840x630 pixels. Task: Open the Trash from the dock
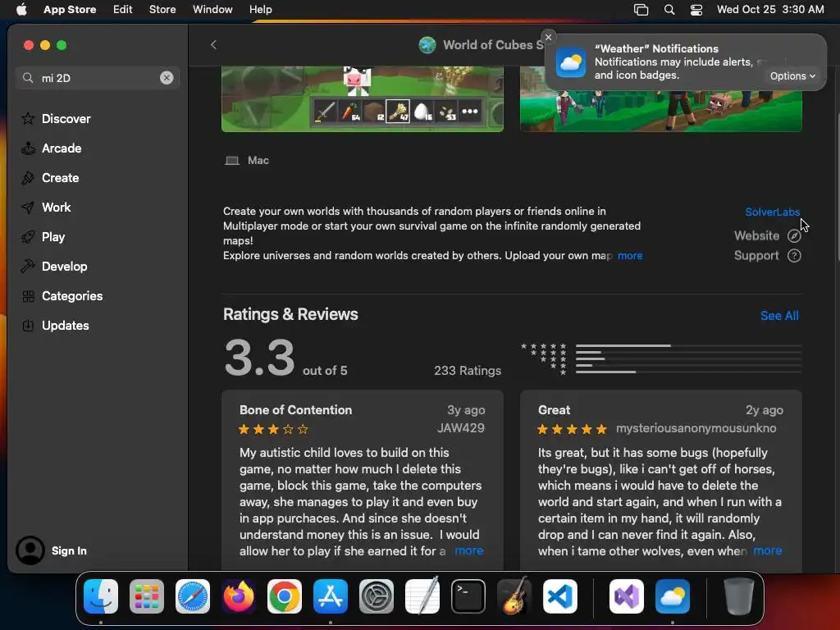739,596
